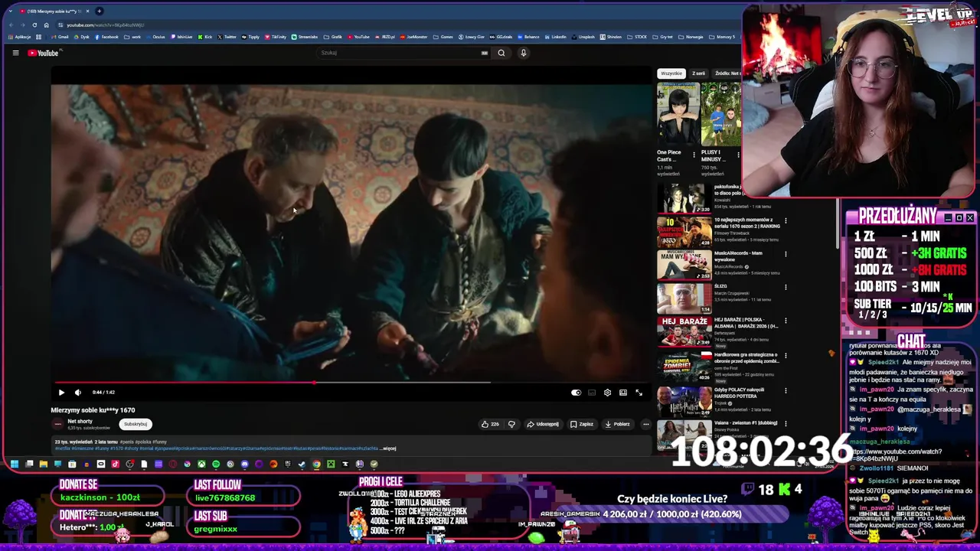Open options for HEJ BARAŻE video
This screenshot has width=980, height=551.
[x=786, y=321]
